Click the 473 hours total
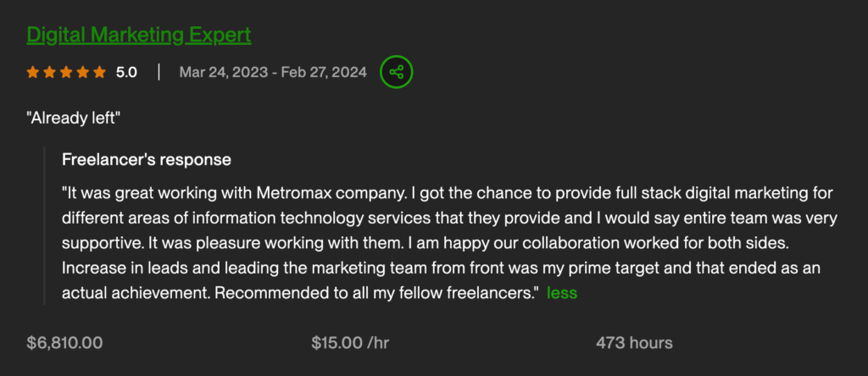The height and width of the screenshot is (376, 868). click(634, 343)
